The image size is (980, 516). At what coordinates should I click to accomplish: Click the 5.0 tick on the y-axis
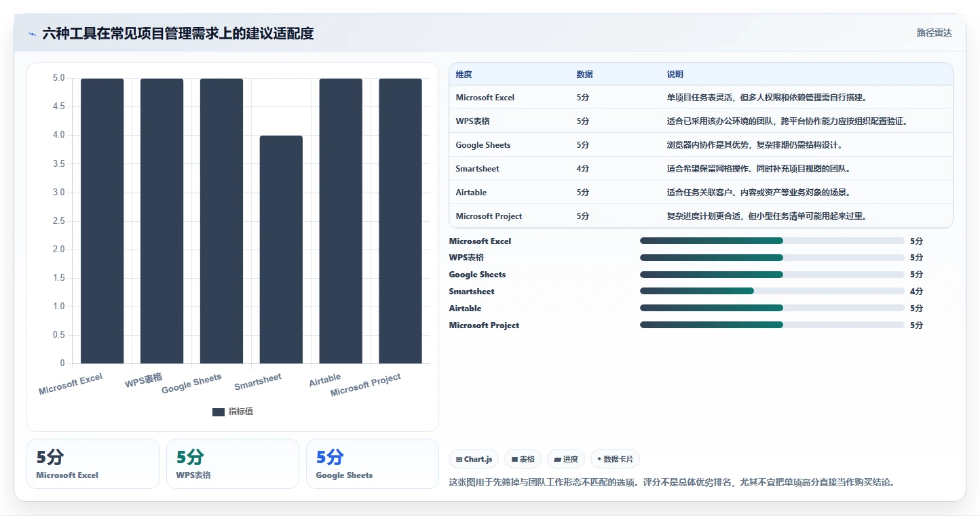[x=59, y=78]
